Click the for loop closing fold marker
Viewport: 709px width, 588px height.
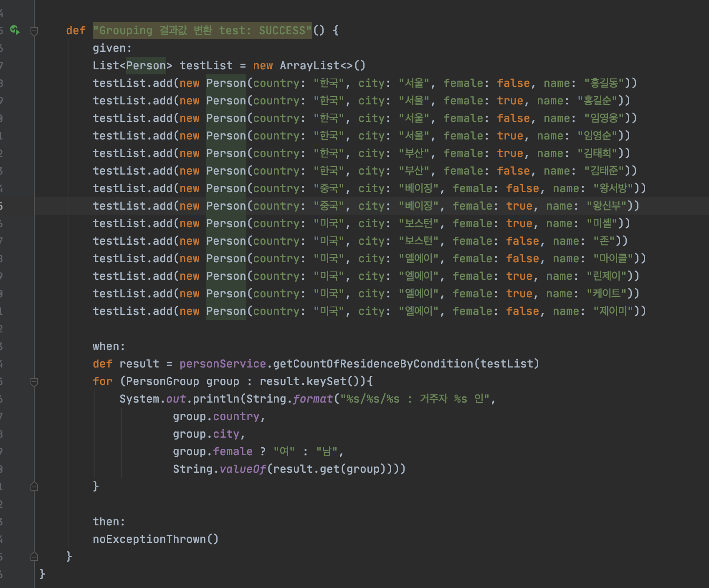[x=34, y=487]
